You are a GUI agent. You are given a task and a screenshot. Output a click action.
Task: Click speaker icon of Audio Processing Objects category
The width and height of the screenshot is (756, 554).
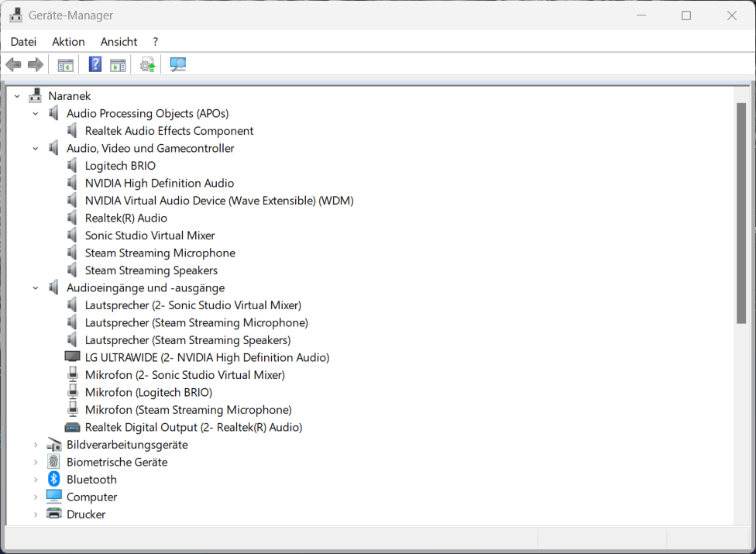(53, 113)
